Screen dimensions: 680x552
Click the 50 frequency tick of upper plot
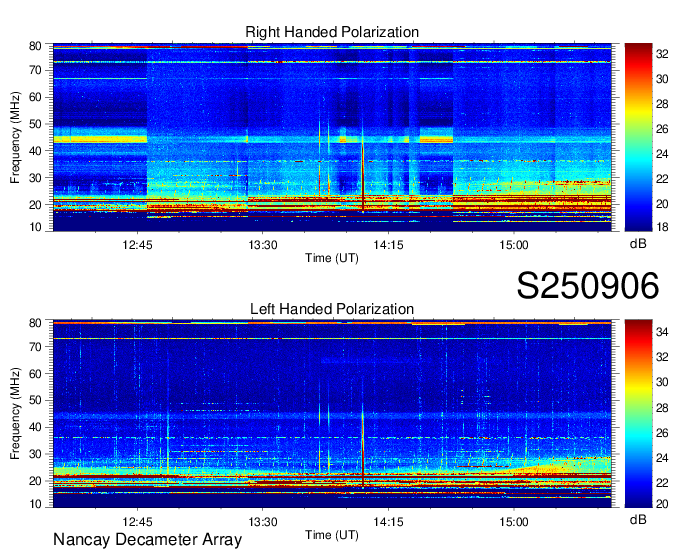tap(35, 124)
